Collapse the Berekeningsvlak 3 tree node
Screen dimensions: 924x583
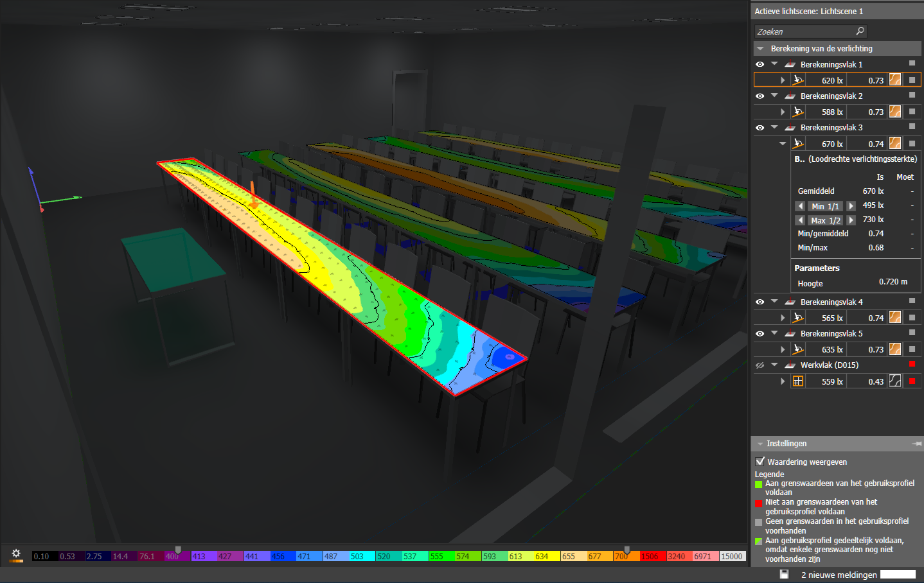point(774,127)
